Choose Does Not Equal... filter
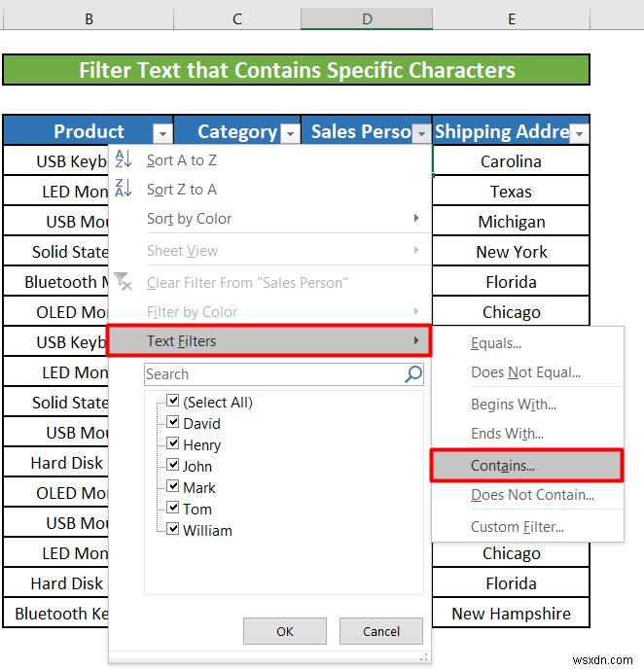Viewport: 644px width, 670px height. tap(528, 372)
